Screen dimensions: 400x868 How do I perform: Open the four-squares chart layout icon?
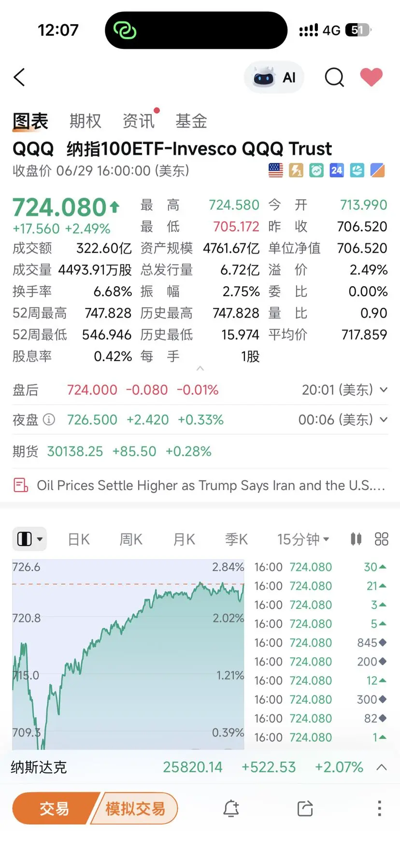click(x=382, y=539)
